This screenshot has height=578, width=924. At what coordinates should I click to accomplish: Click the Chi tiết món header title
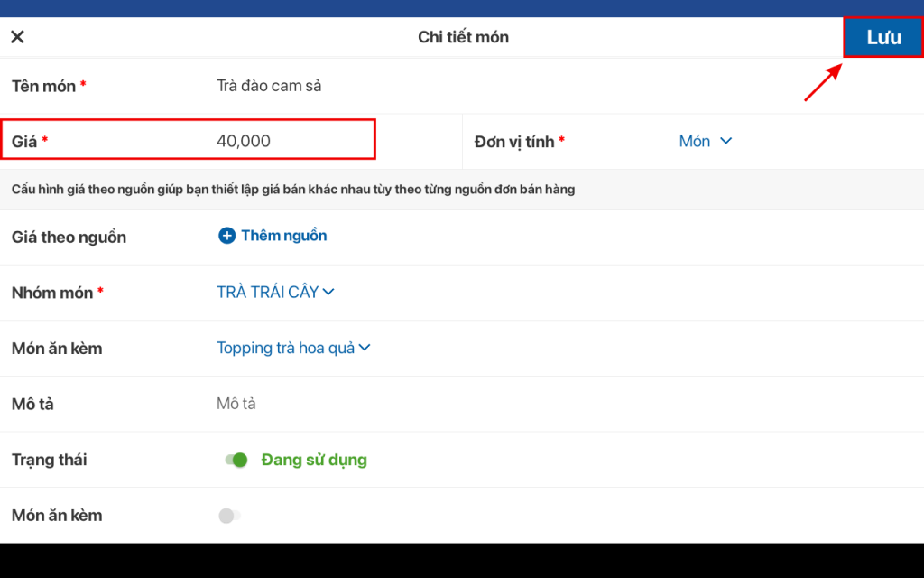[463, 37]
